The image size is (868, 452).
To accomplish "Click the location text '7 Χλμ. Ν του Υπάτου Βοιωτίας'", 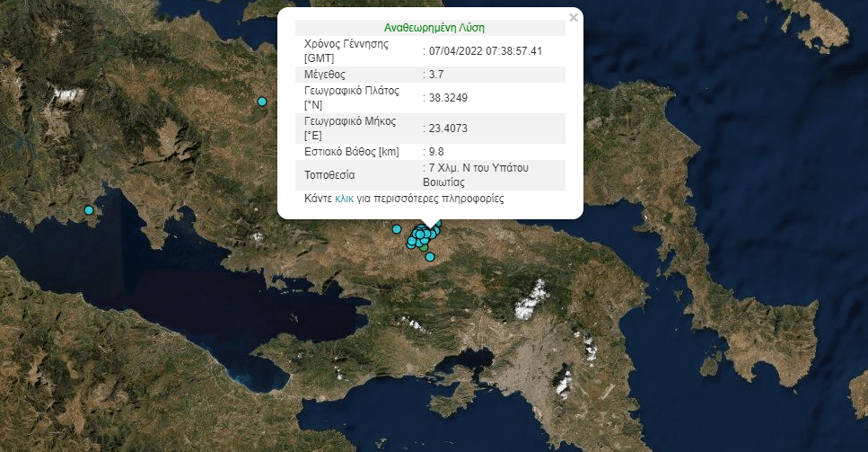I will [x=476, y=175].
